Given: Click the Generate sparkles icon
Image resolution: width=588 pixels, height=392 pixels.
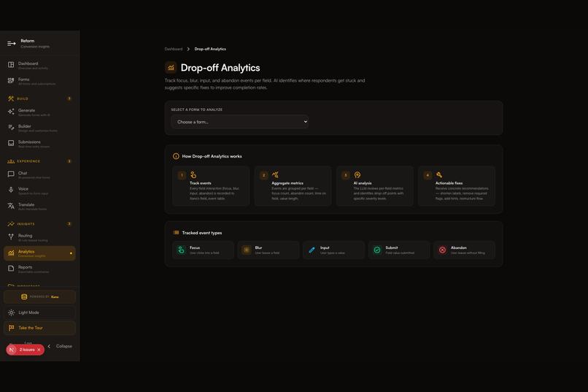Looking at the screenshot, I should click(x=11, y=112).
